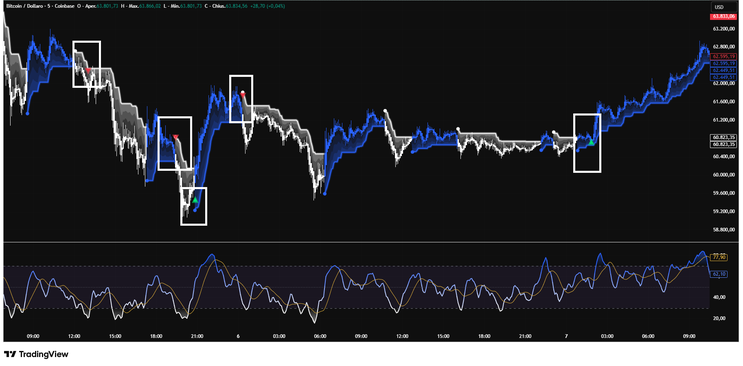
Task: Click the 60.000,00 price axis label
Action: pyautogui.click(x=724, y=174)
